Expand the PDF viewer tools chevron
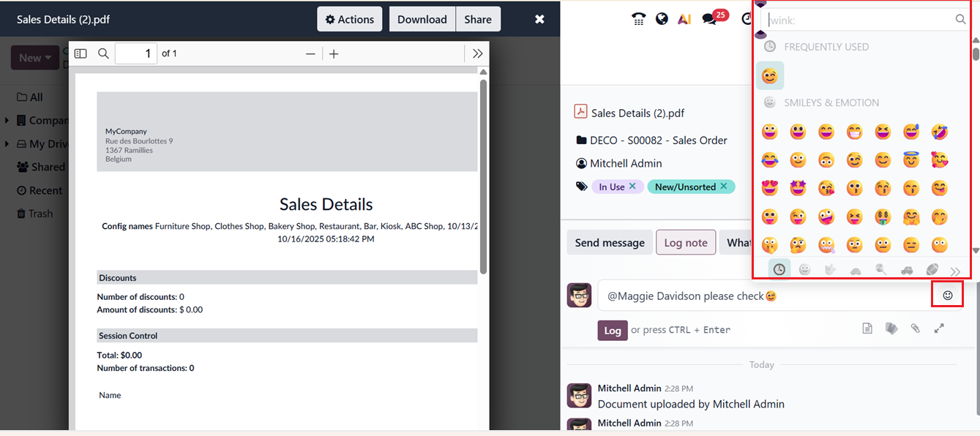This screenshot has height=436, width=980. click(477, 53)
